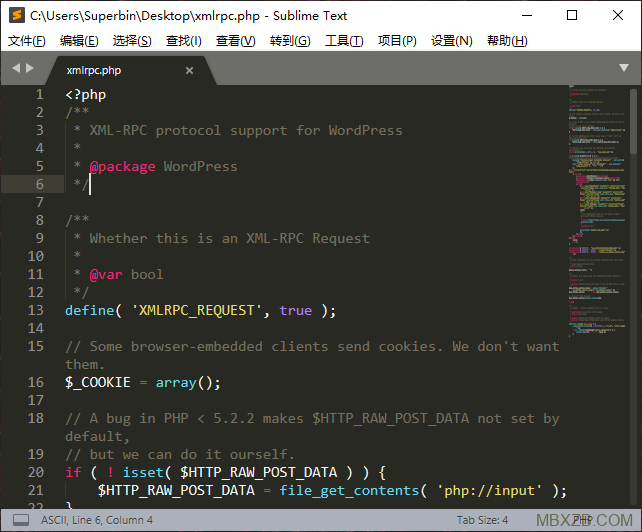Go to previous tab with left arrow

click(x=16, y=68)
